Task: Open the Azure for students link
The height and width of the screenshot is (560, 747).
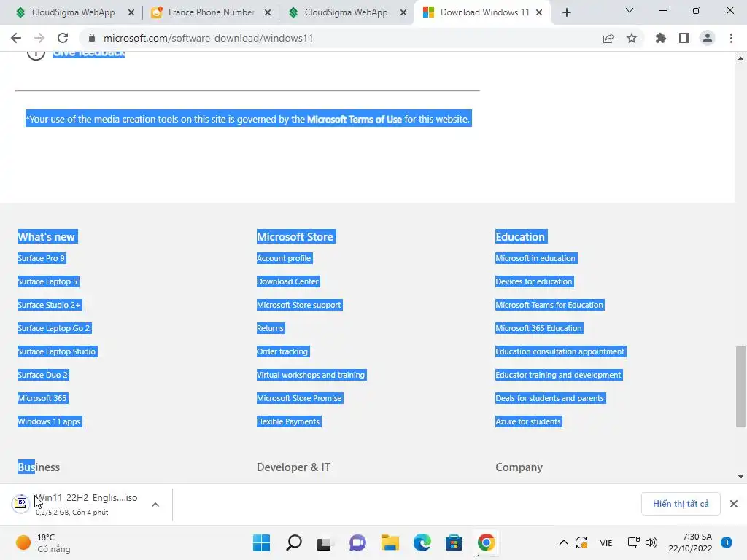Action: (528, 421)
